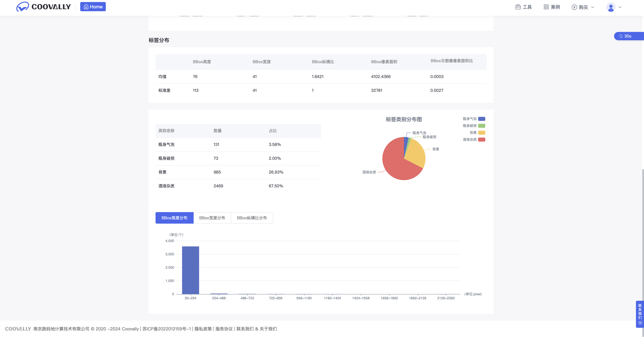Viewport: 644px width, 337px height.
Task: Switch to BBox宽度分布 tab
Action: [x=212, y=218]
